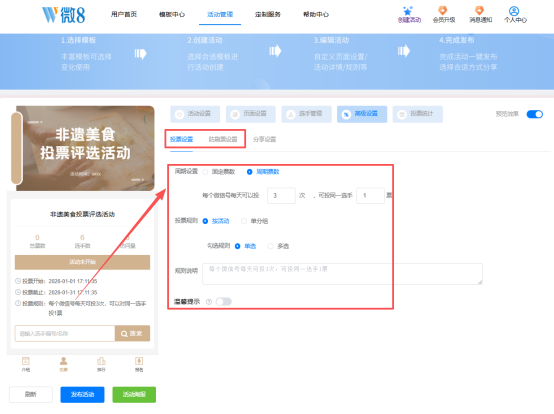The height and width of the screenshot is (414, 554).
Task: Select 周期票数 radio option
Action: [249, 172]
